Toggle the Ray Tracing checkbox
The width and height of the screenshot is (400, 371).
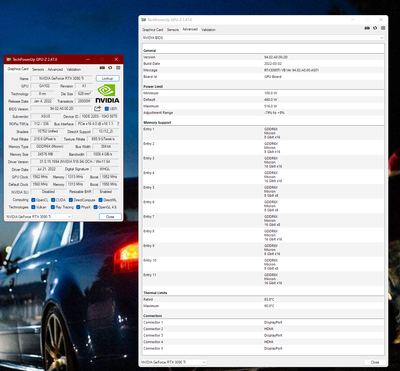53,207
